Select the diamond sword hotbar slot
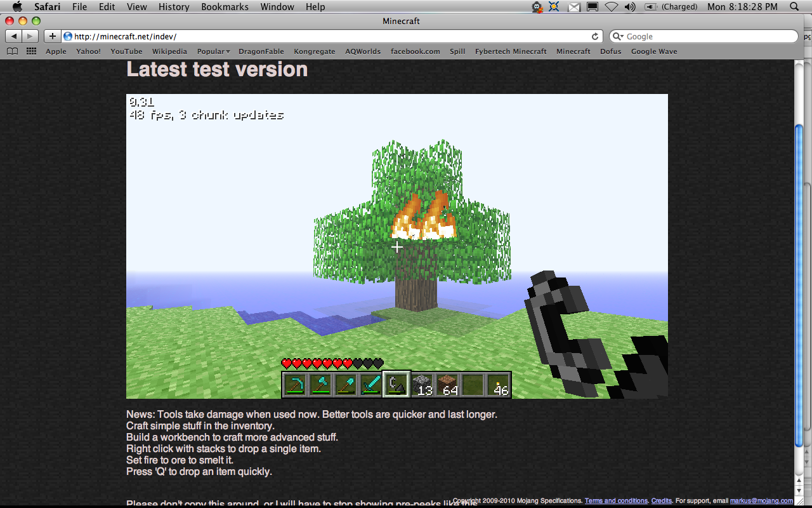The height and width of the screenshot is (508, 812). (371, 384)
